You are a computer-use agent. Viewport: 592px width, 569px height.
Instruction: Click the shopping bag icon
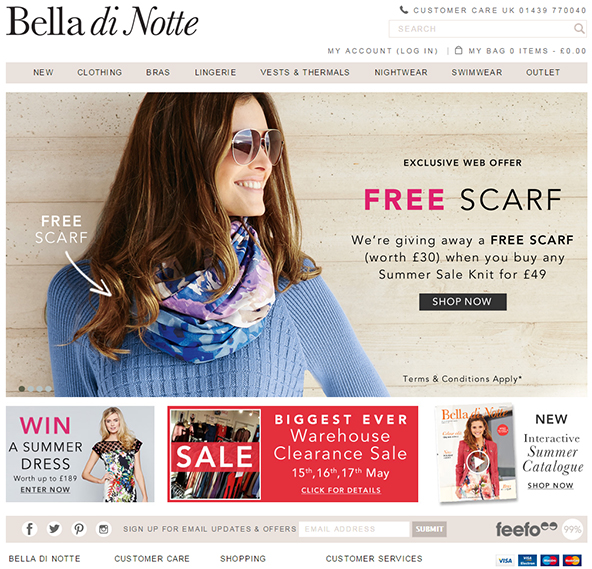click(x=458, y=50)
